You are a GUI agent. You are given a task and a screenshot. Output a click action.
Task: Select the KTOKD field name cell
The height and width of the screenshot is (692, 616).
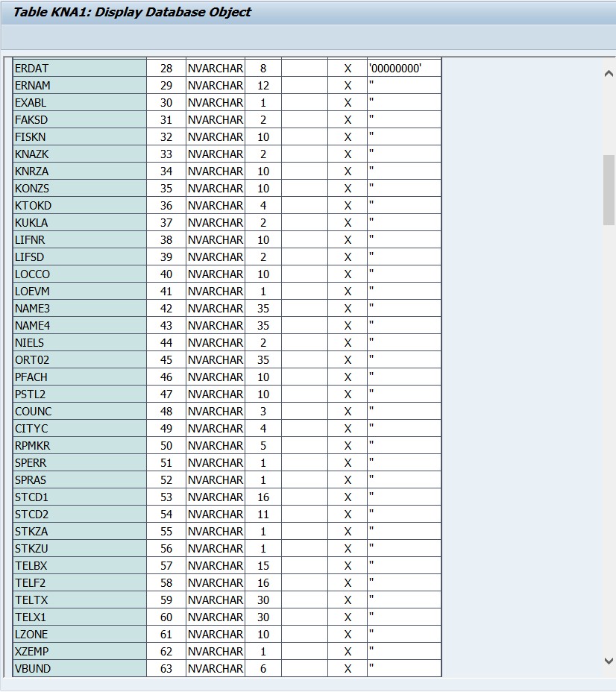tap(80, 205)
